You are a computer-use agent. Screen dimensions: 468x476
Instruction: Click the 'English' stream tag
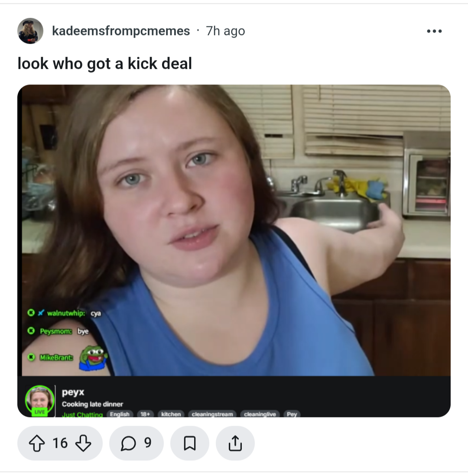coord(120,414)
